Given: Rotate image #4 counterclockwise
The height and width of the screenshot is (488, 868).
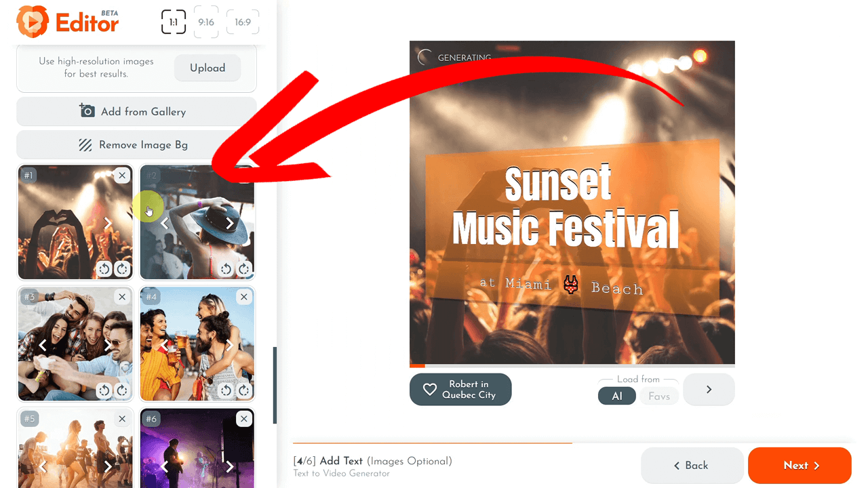Looking at the screenshot, I should [226, 390].
